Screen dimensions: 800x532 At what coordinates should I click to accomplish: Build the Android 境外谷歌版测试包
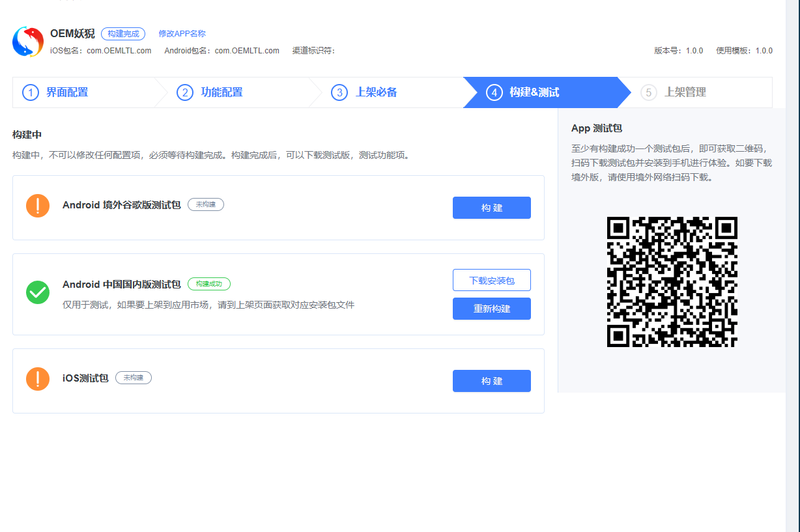tap(492, 208)
